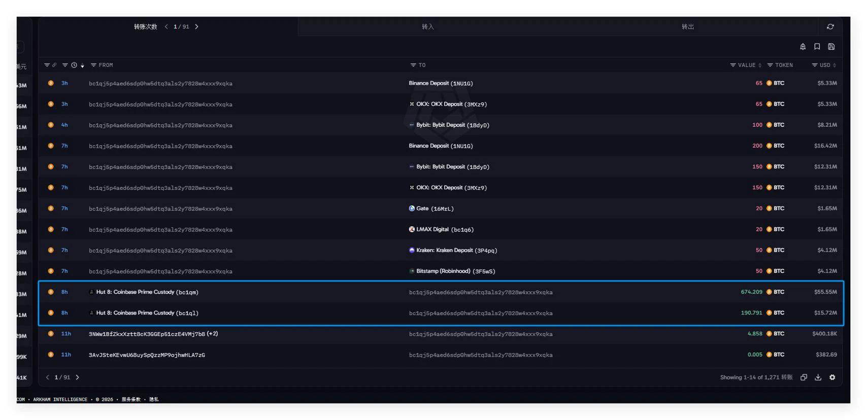Switch to the 转出 tab
The height and width of the screenshot is (420, 868).
click(688, 26)
